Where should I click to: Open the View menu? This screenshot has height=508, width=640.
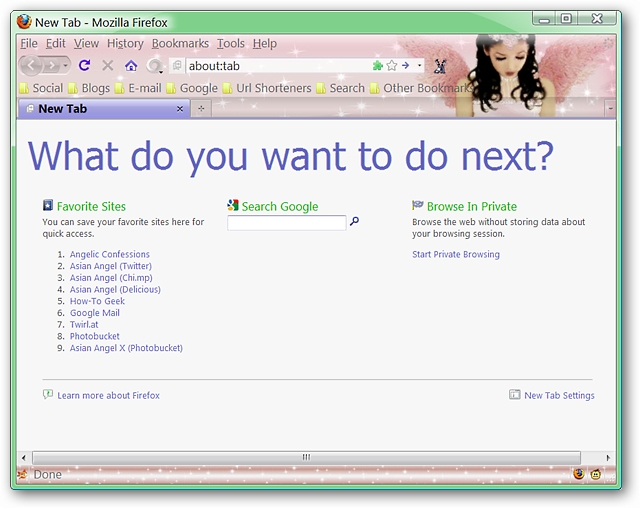tap(86, 43)
